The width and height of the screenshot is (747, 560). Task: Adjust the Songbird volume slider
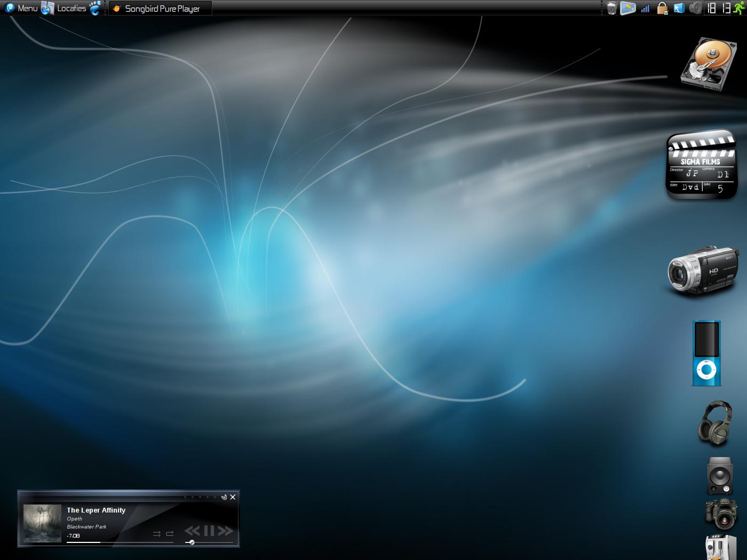point(209,542)
